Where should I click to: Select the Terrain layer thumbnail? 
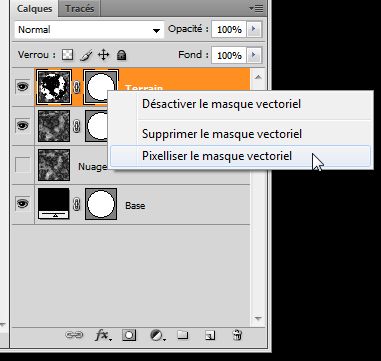pyautogui.click(x=54, y=87)
